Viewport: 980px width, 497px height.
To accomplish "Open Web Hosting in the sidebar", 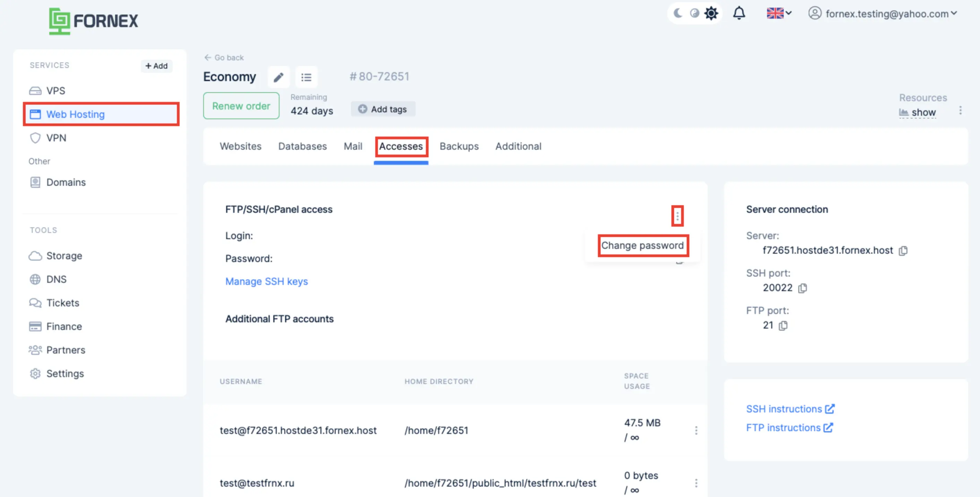I will coord(101,114).
